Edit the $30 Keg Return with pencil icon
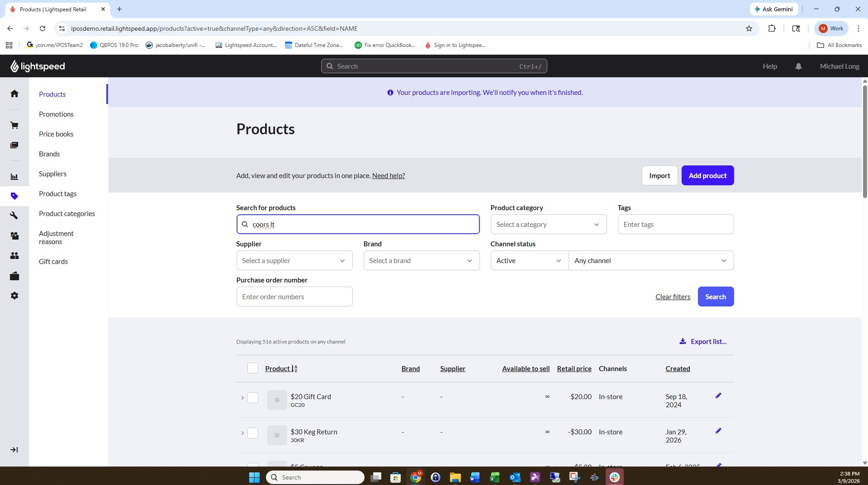The image size is (868, 485). point(718,431)
